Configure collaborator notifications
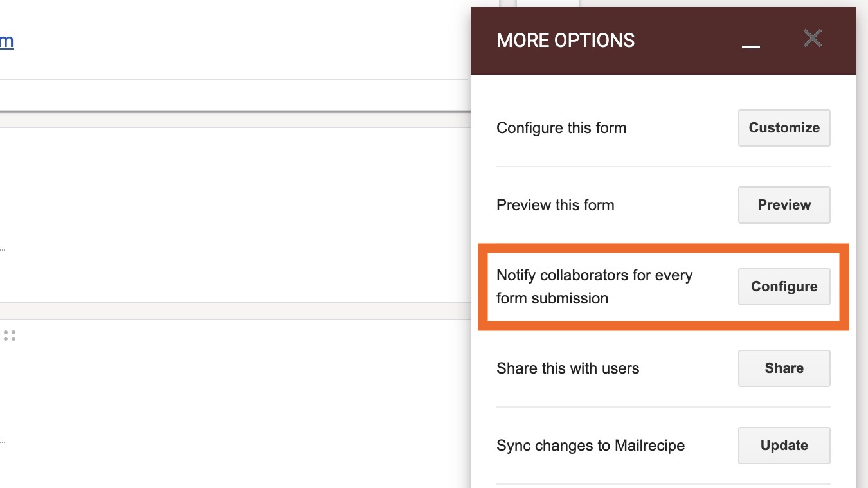 coord(784,287)
